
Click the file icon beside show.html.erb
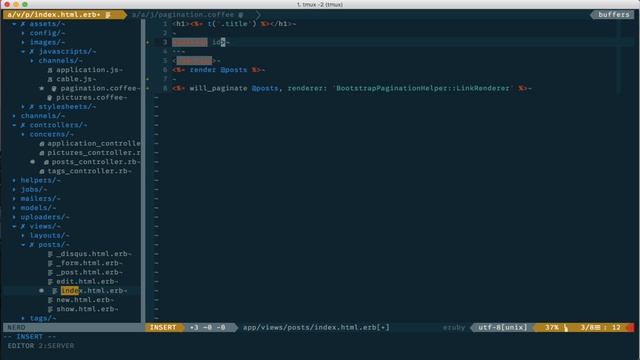pyautogui.click(x=50, y=309)
